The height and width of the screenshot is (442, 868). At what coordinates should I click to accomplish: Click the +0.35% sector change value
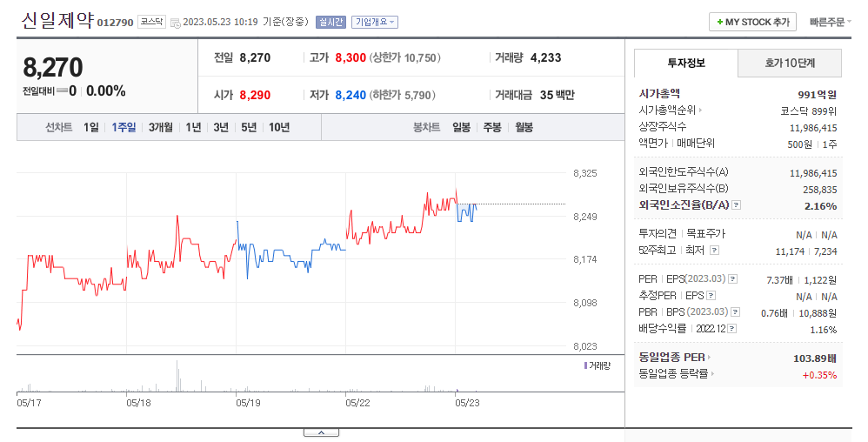820,375
